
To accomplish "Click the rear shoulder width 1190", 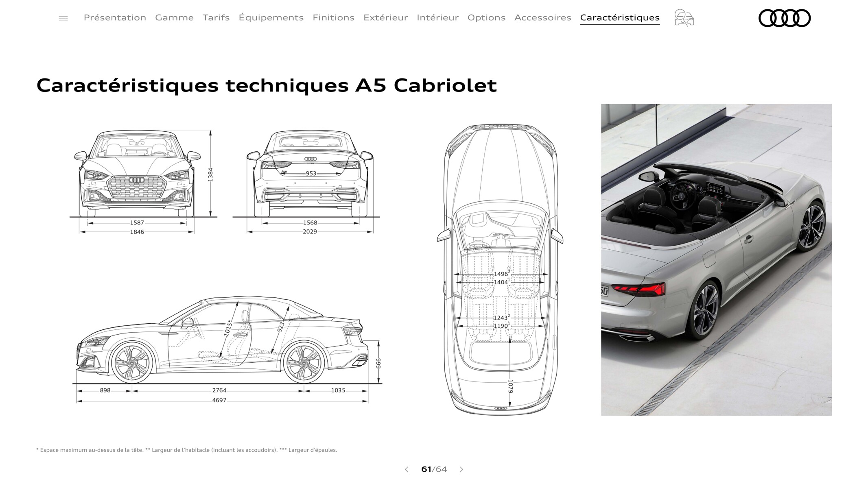I will pos(501,326).
